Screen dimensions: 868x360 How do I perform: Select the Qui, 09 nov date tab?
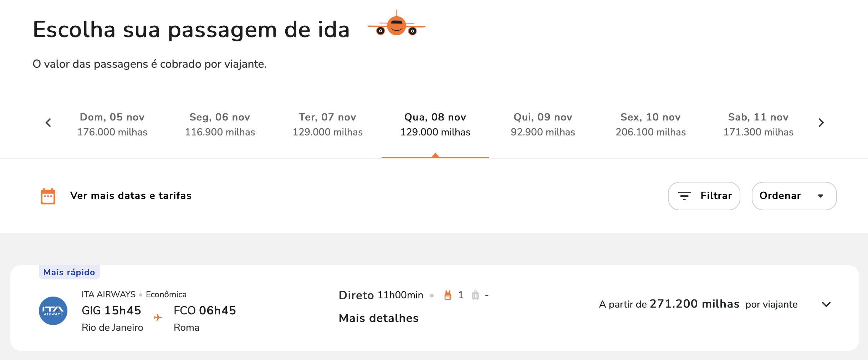543,125
